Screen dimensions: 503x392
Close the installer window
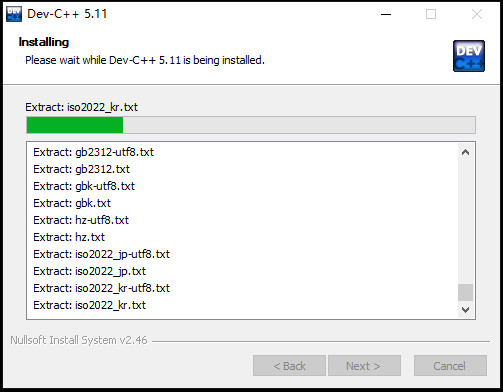click(477, 14)
